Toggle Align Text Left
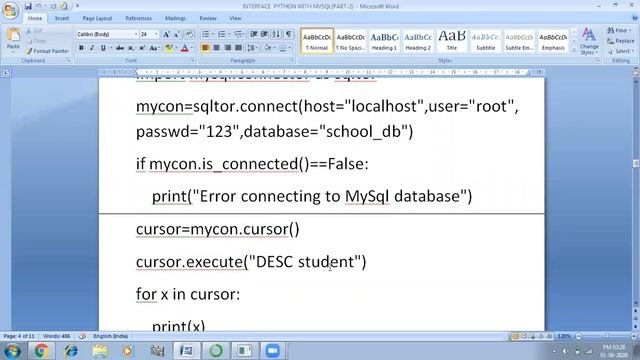 (x=205, y=48)
